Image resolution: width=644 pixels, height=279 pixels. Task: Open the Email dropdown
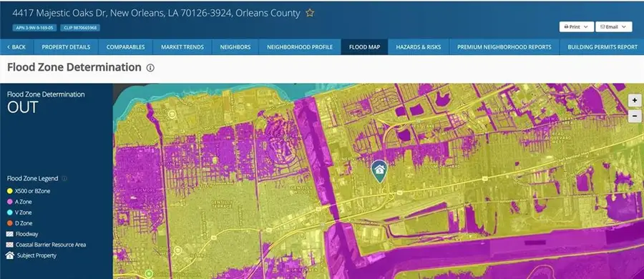(x=614, y=26)
